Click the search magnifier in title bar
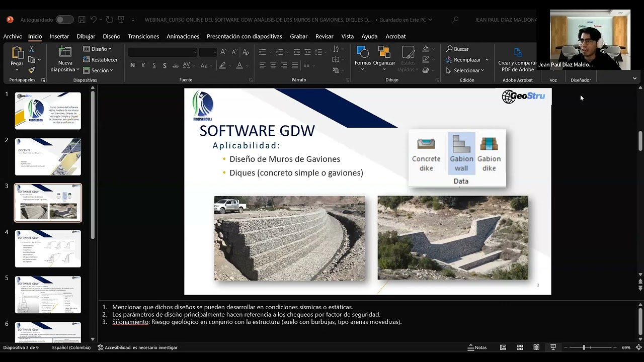The height and width of the screenshot is (362, 644). tap(455, 20)
